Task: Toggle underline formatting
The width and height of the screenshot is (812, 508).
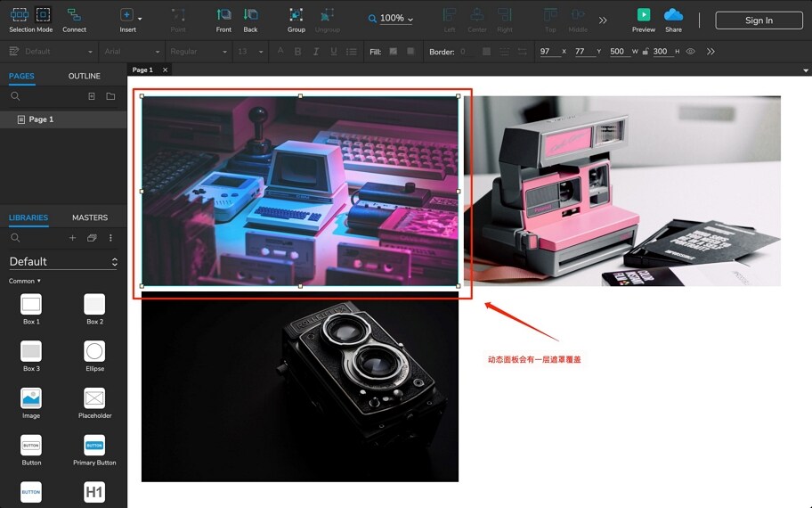Action: [334, 52]
